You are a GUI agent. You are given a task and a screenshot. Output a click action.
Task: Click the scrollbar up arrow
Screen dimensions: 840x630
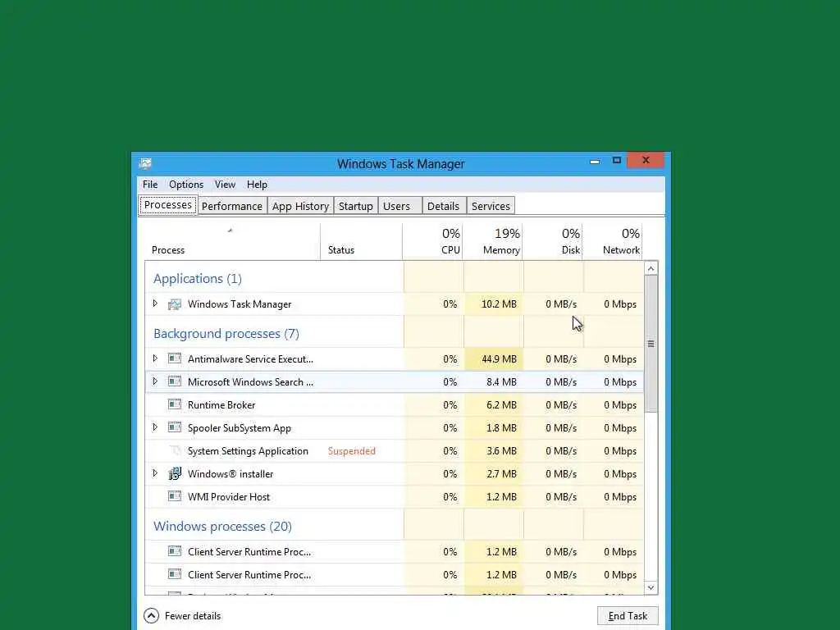[x=651, y=268]
